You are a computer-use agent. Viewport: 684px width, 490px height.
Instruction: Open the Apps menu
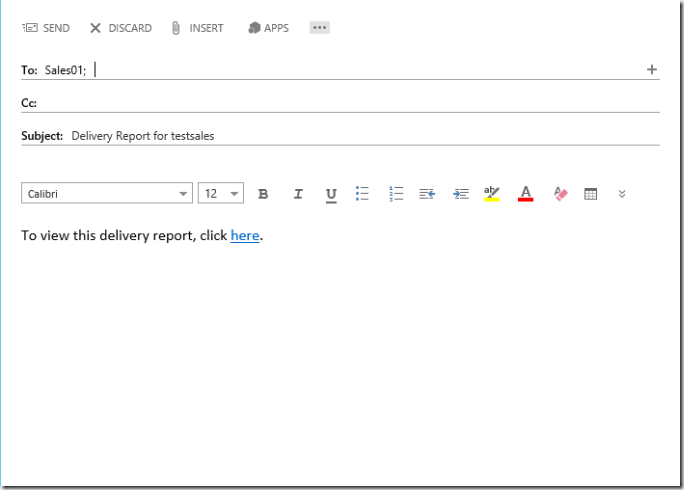tap(268, 28)
